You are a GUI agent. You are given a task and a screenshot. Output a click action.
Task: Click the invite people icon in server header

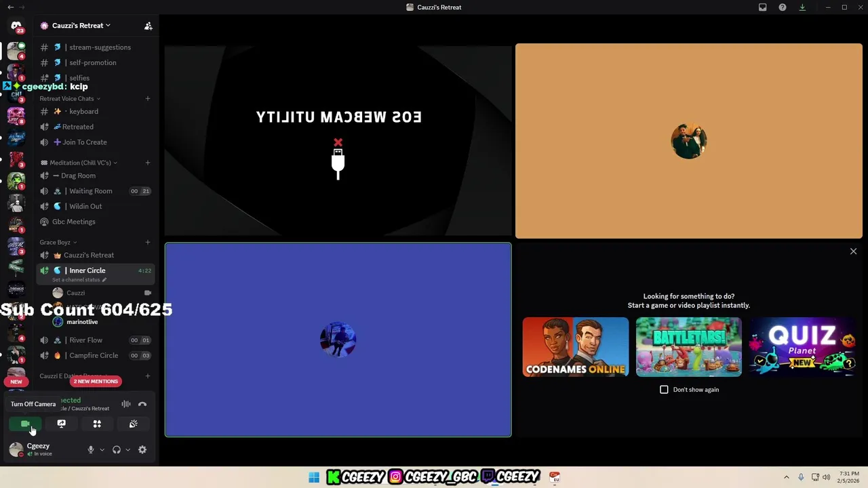click(x=148, y=26)
